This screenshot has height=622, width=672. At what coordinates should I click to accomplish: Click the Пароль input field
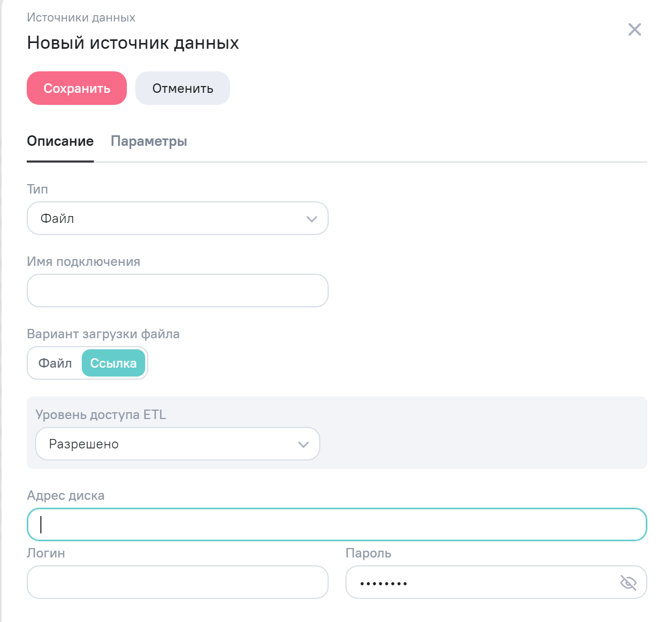(x=496, y=582)
